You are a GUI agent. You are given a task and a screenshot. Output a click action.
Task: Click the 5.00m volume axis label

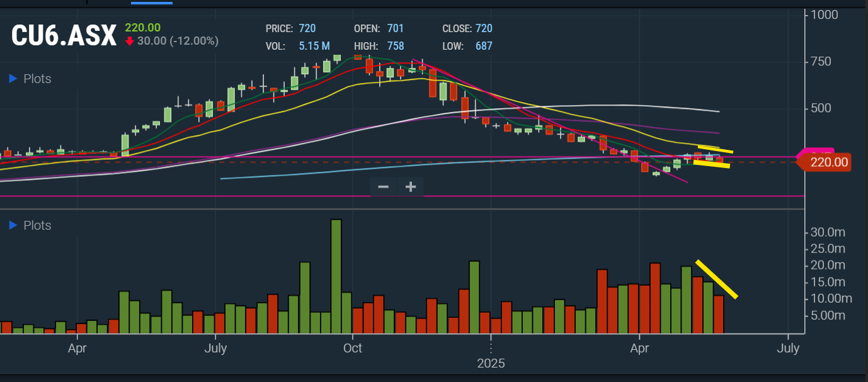click(828, 315)
